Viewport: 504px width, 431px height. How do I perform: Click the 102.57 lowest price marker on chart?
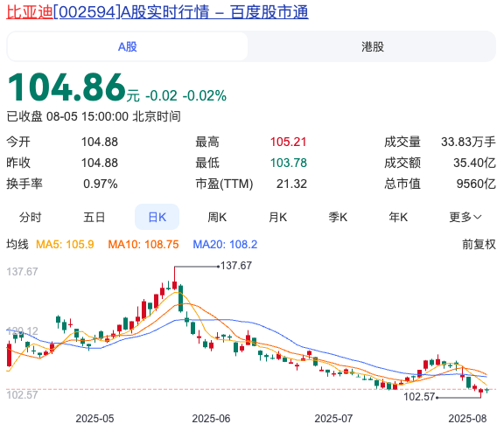point(419,397)
